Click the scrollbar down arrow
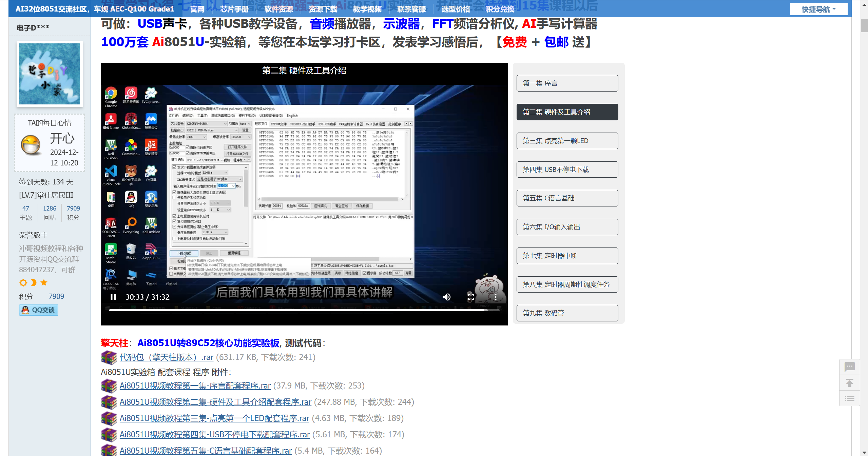 pos(864,453)
